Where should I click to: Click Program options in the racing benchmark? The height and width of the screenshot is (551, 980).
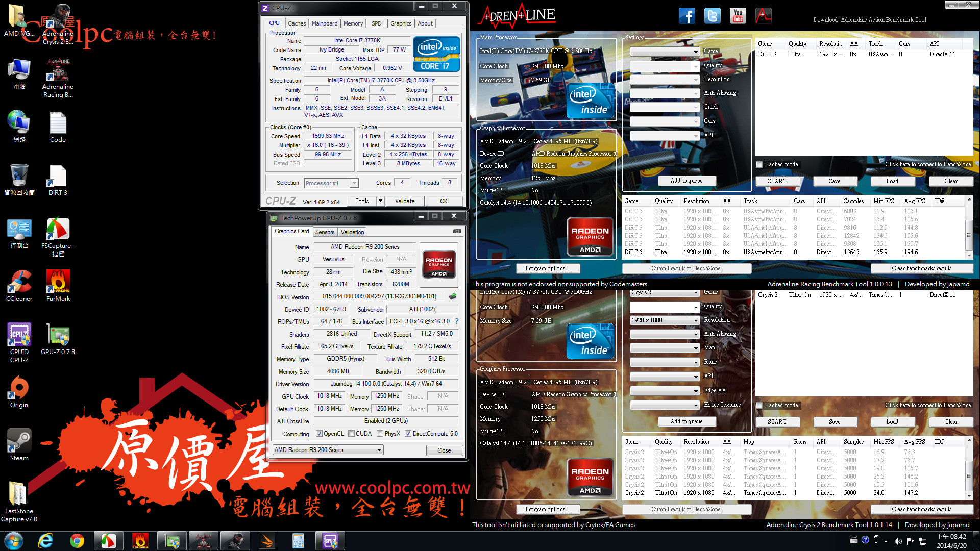pyautogui.click(x=547, y=268)
